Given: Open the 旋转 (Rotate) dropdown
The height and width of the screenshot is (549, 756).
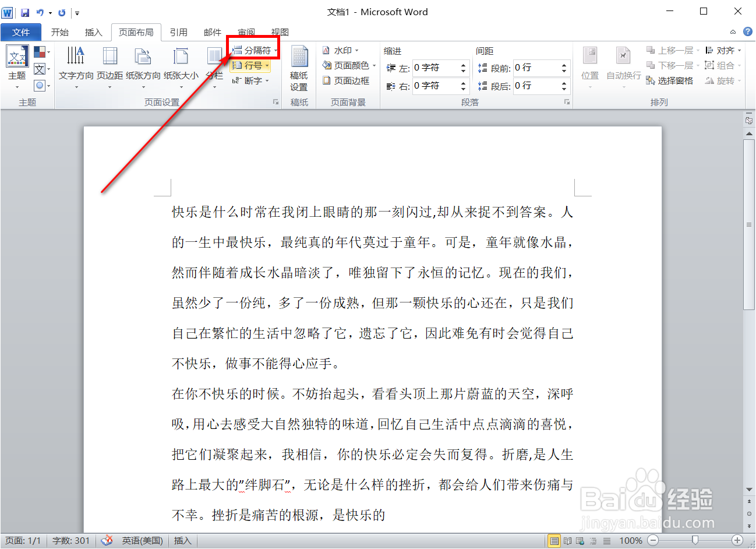Looking at the screenshot, I should coord(723,81).
